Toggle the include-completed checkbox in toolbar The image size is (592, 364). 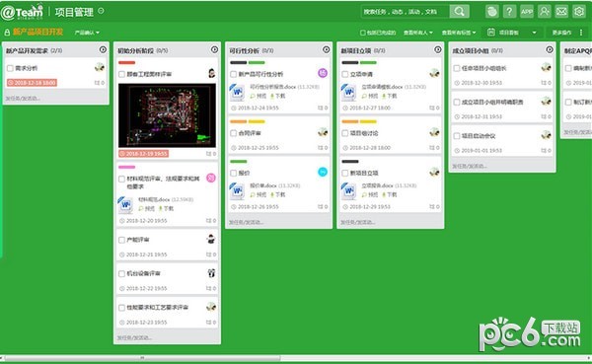pyautogui.click(x=363, y=33)
